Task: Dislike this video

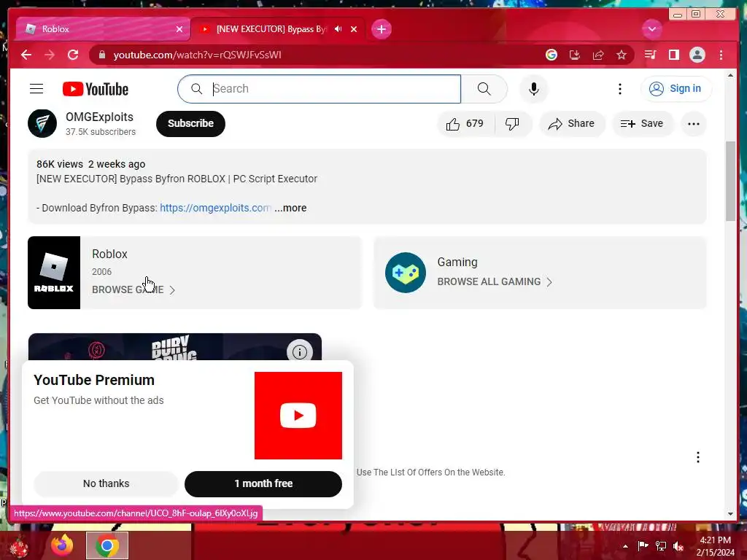Action: 512,124
